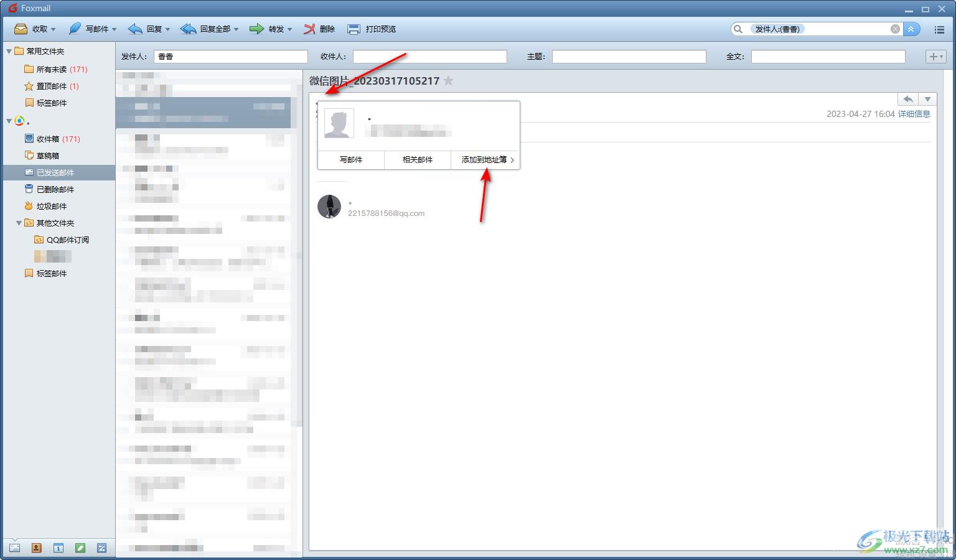Image resolution: width=956 pixels, height=560 pixels.
Task: Click the 打印预览 print preview button
Action: tap(372, 29)
